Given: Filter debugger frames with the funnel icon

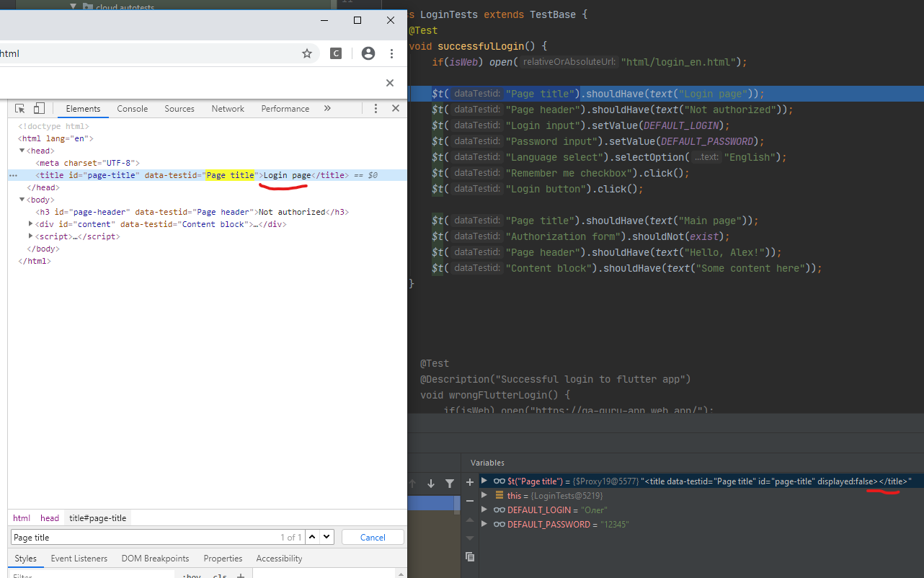Looking at the screenshot, I should tap(450, 484).
